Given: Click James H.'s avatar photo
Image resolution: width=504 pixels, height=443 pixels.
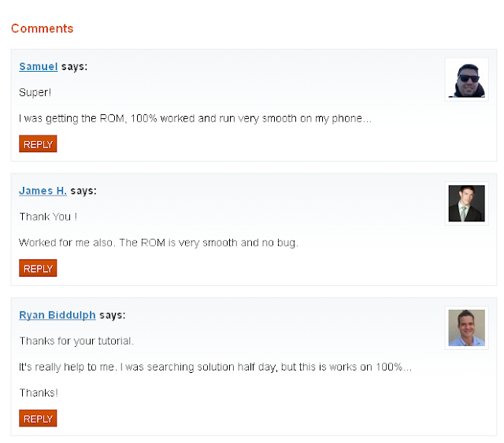Looking at the screenshot, I should pos(466,203).
